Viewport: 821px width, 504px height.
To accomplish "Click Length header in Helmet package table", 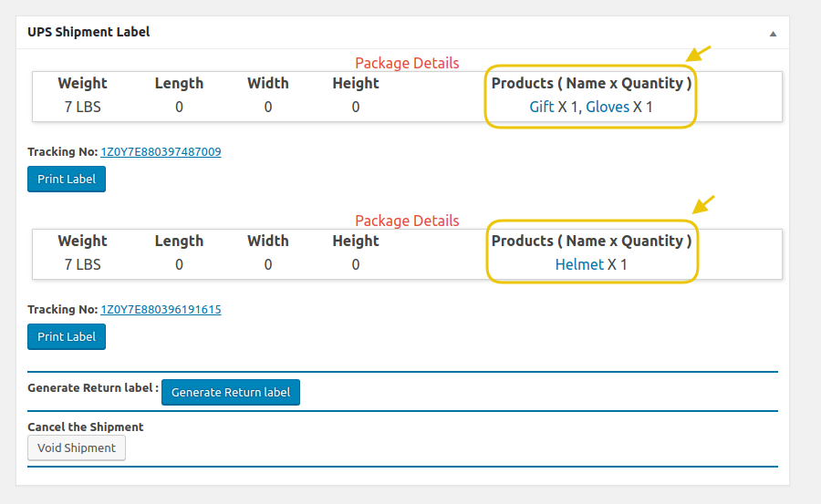I will 179,241.
